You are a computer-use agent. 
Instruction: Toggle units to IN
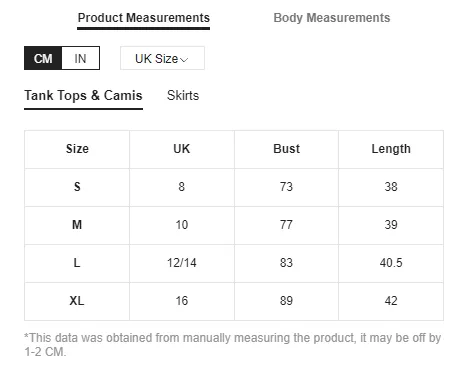tap(80, 58)
